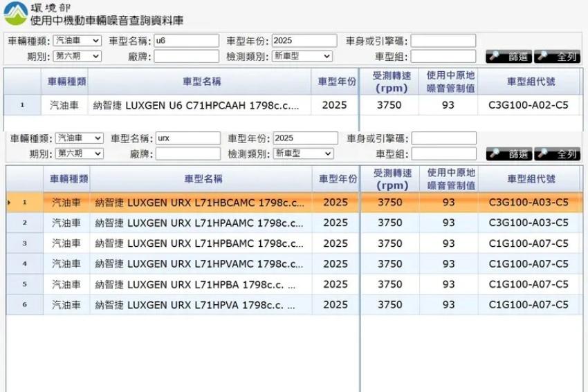Select the LUXGEN URX L71HPVAMC row name
The height and width of the screenshot is (392, 588).
(199, 264)
